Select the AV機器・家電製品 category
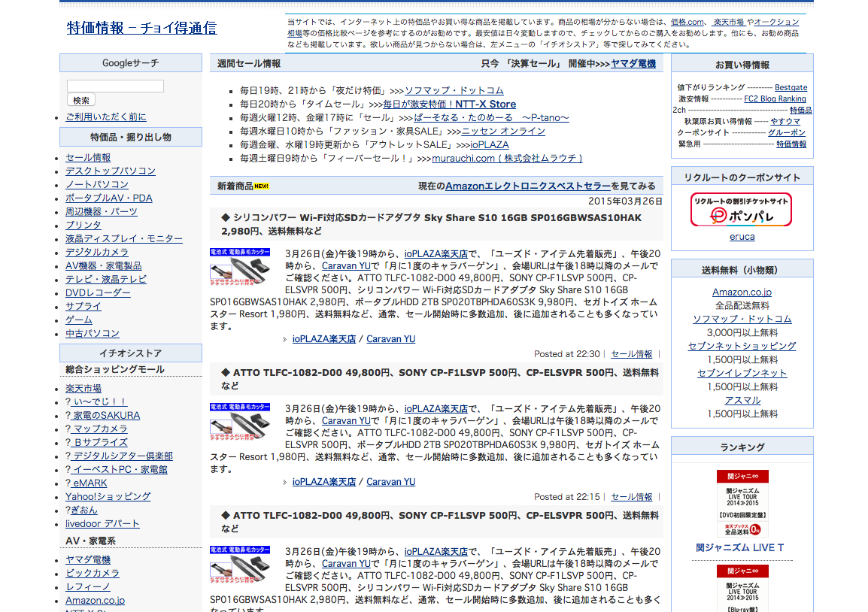 click(x=104, y=265)
